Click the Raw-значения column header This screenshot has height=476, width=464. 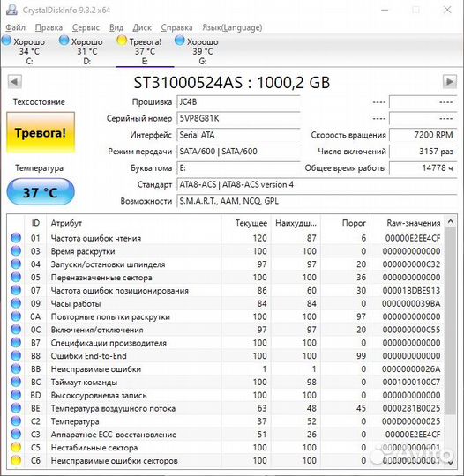(408, 223)
